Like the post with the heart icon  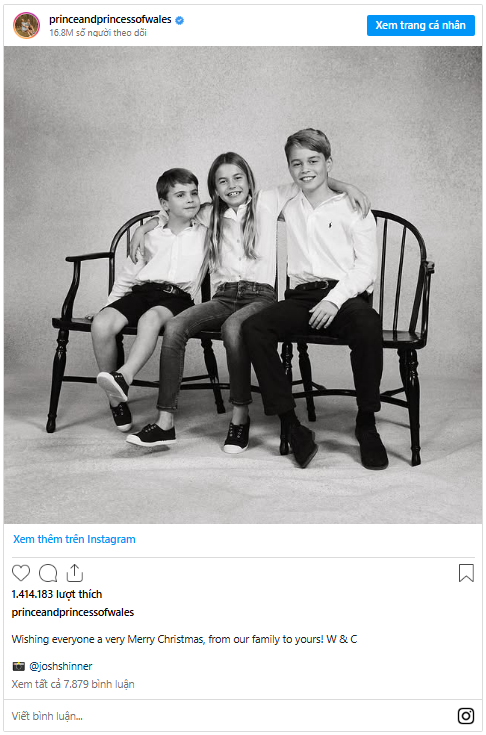(x=21, y=573)
